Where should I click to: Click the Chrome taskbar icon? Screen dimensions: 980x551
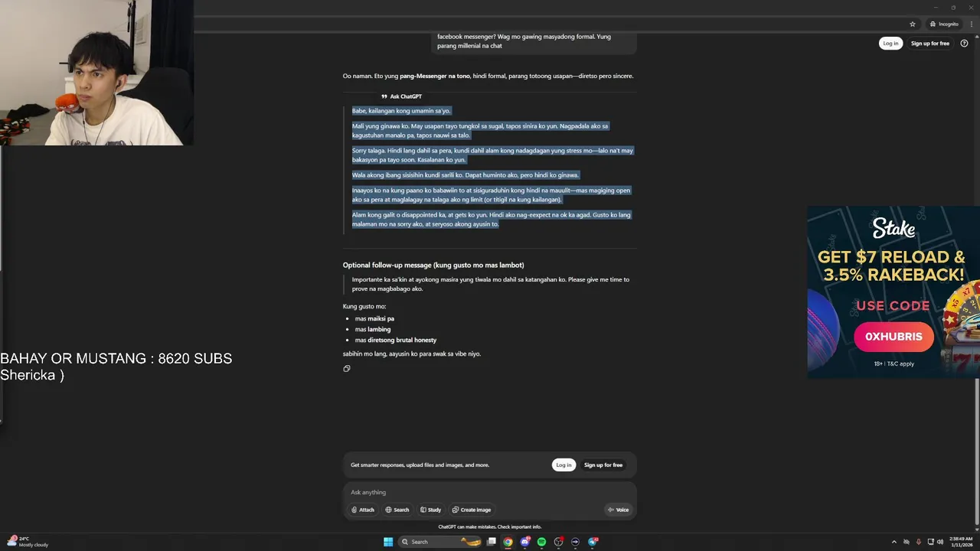tap(508, 542)
